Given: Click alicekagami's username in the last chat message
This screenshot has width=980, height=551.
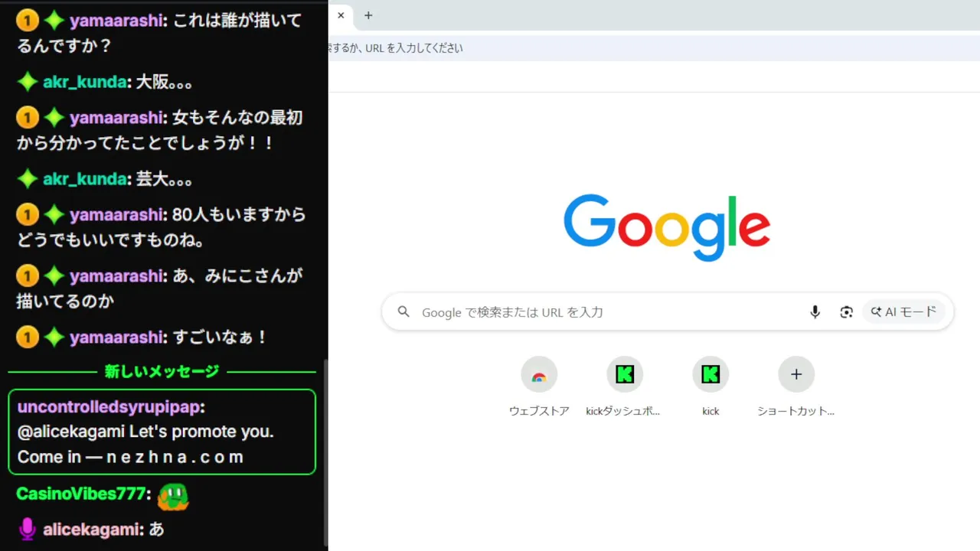Looking at the screenshot, I should pos(93,529).
